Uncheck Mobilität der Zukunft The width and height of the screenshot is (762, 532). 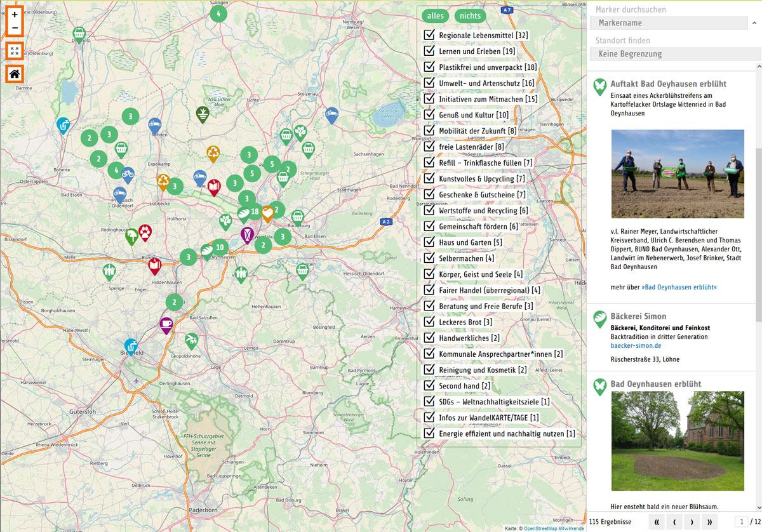[429, 130]
